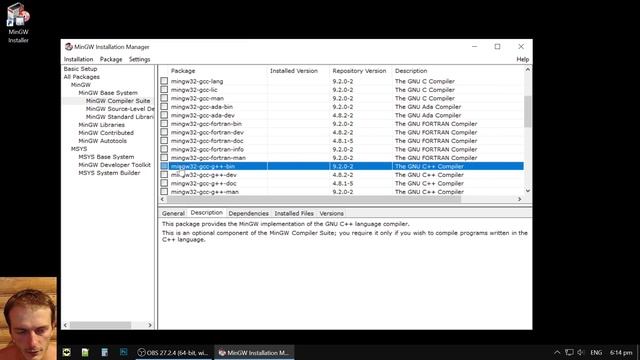The image size is (640, 360).
Task: Mark mingw32-gcc-man package checkbox
Action: tap(164, 98)
